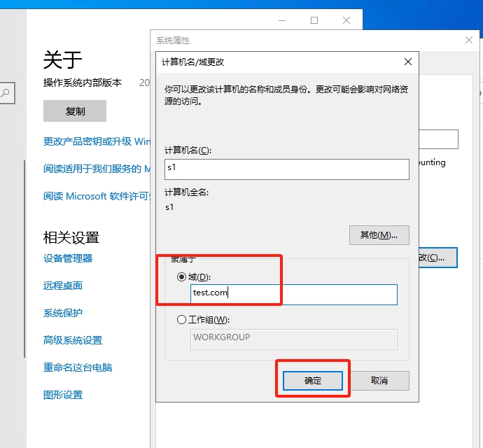Open the 图形设置 link

(x=63, y=395)
